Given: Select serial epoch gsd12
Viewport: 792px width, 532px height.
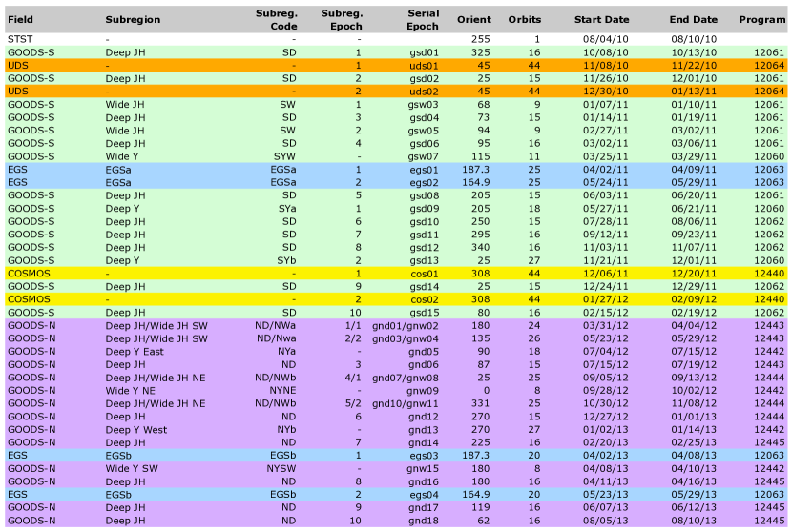Looking at the screenshot, I should 425,247.
